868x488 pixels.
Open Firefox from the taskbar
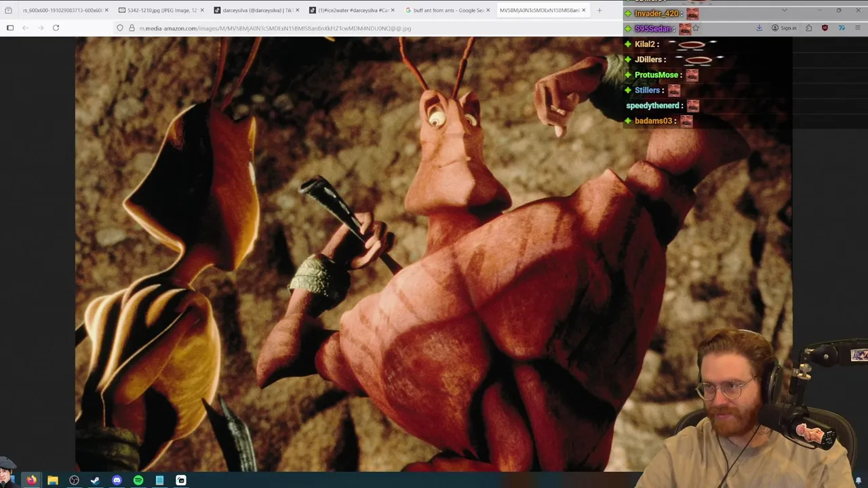31,480
